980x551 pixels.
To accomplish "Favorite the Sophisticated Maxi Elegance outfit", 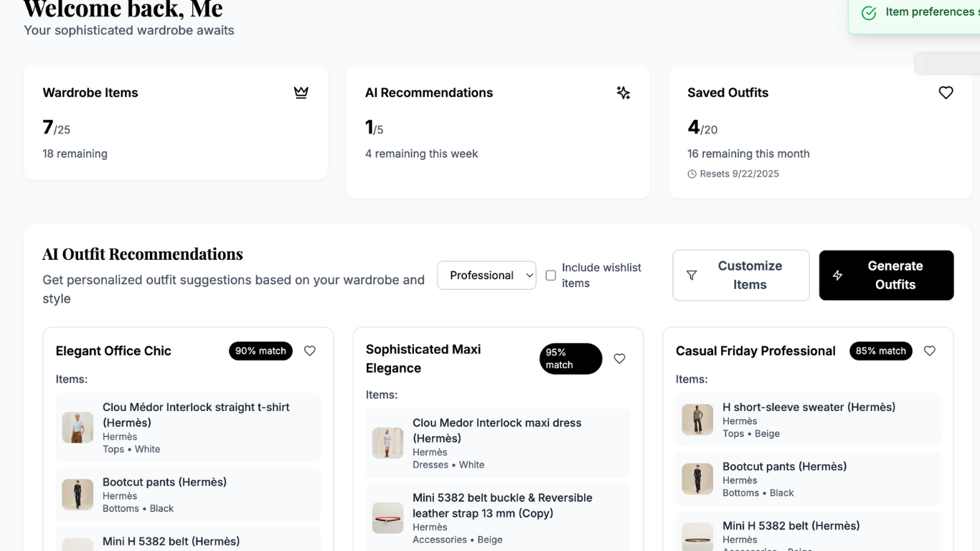I will [620, 359].
